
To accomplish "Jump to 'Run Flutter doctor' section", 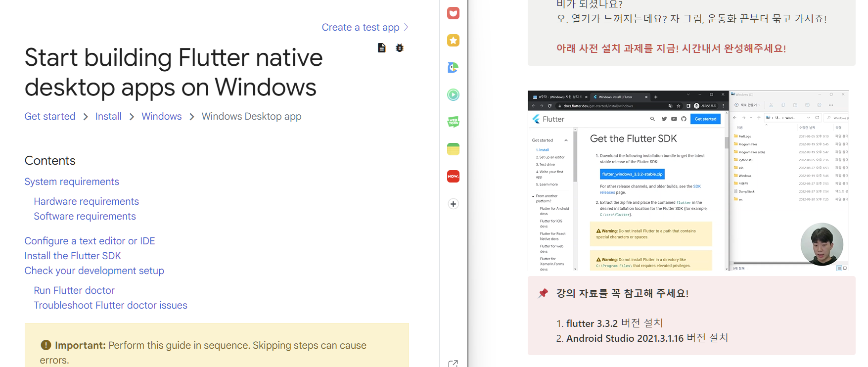I will pos(74,290).
